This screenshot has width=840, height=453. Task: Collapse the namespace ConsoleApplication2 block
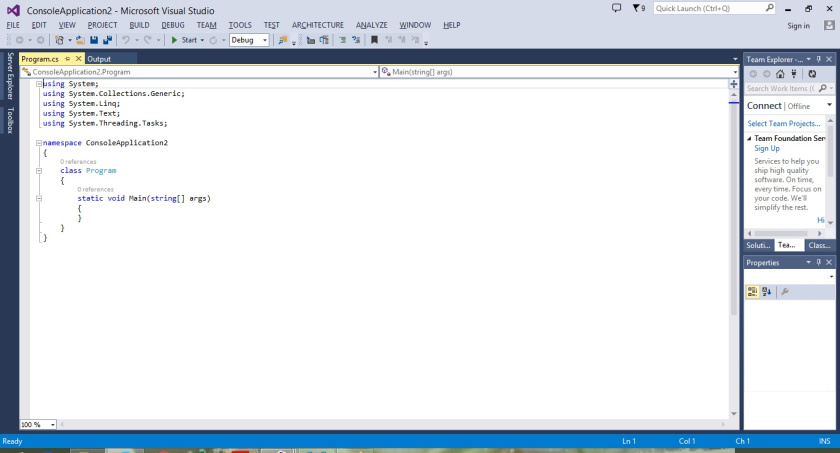pyautogui.click(x=39, y=143)
